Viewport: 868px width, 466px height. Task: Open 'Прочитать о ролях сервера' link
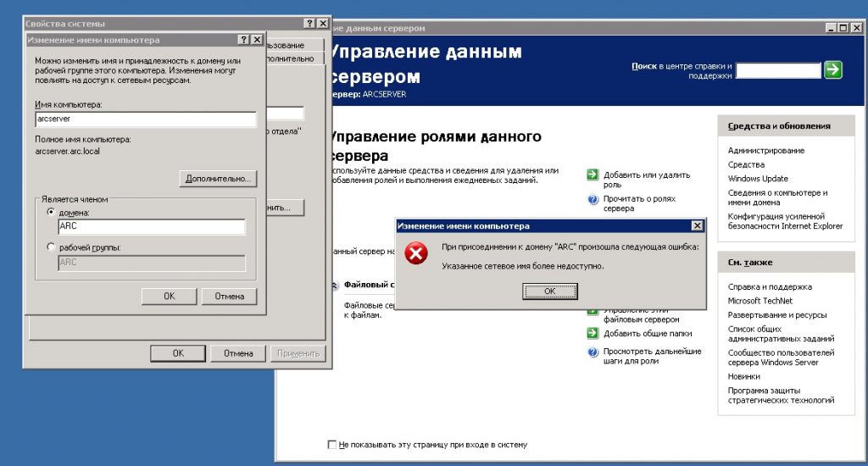pos(639,203)
